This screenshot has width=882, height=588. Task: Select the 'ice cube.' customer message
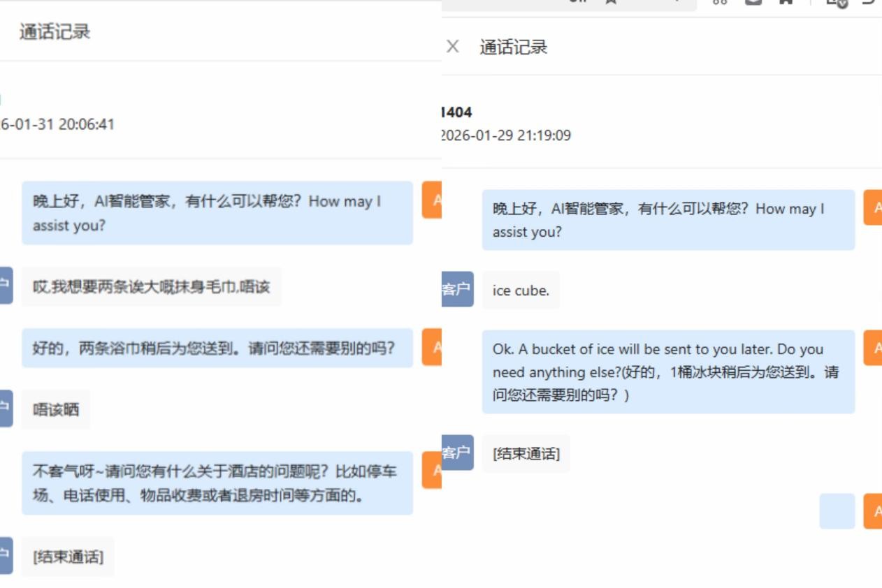point(521,291)
